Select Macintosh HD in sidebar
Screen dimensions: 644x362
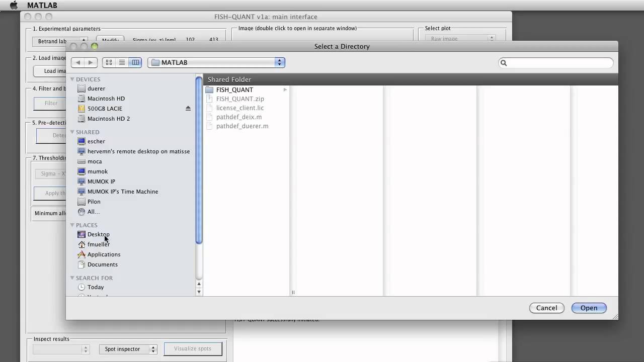(x=106, y=99)
